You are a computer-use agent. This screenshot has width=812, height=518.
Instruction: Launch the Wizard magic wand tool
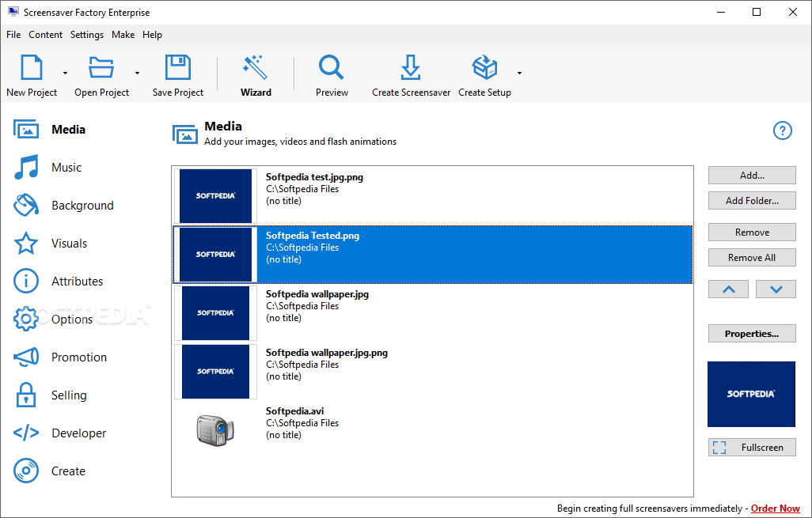click(256, 67)
